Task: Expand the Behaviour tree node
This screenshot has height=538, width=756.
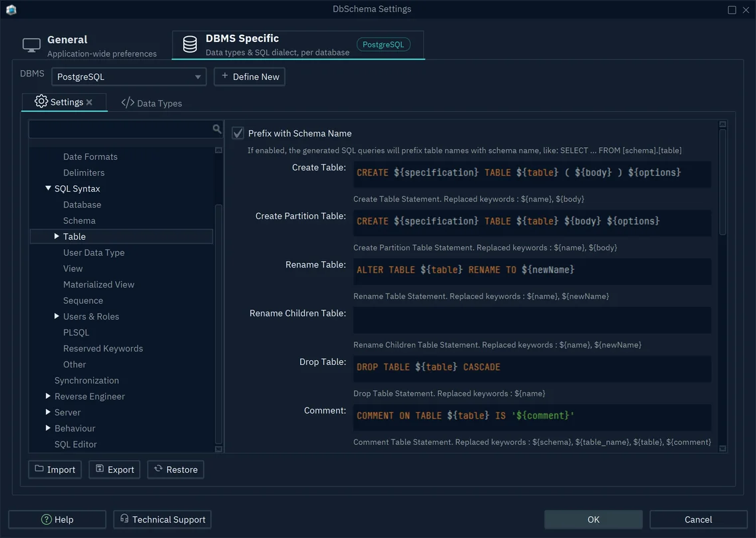Action: [x=48, y=427]
